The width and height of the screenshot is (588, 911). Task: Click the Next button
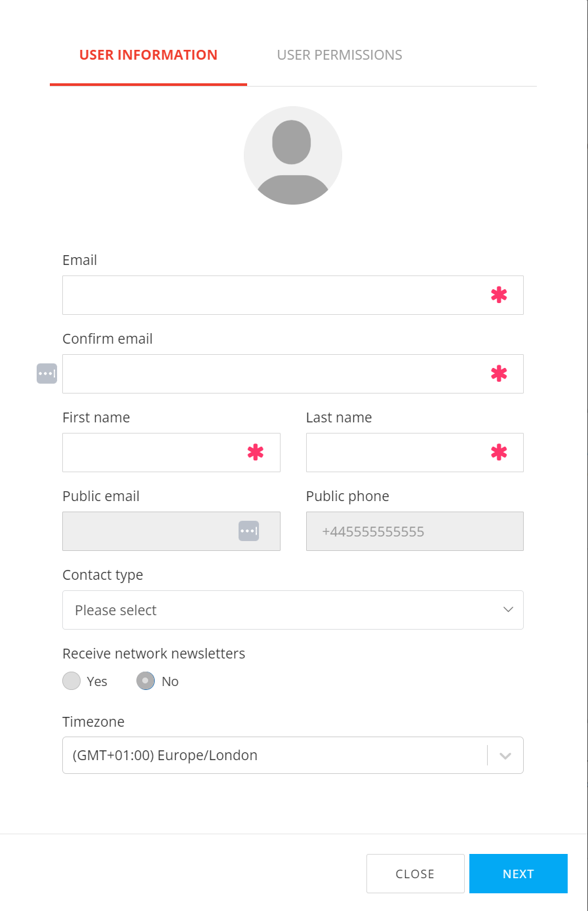(518, 874)
